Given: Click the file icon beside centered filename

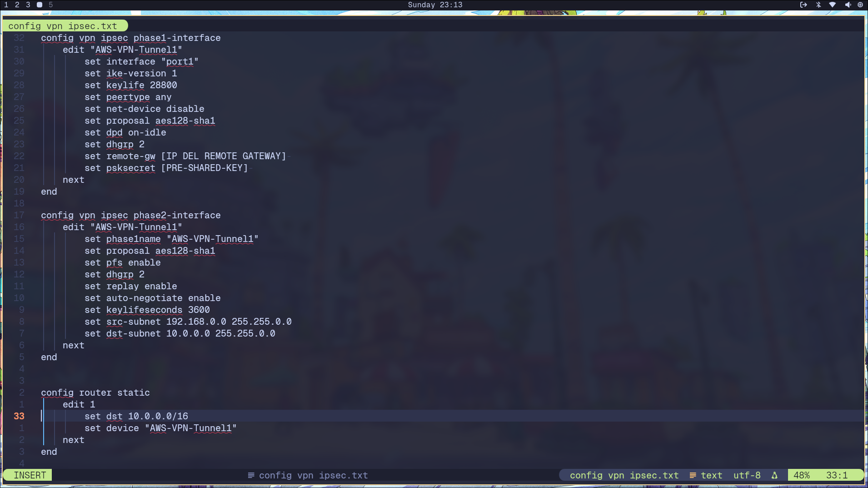Looking at the screenshot, I should (x=251, y=475).
